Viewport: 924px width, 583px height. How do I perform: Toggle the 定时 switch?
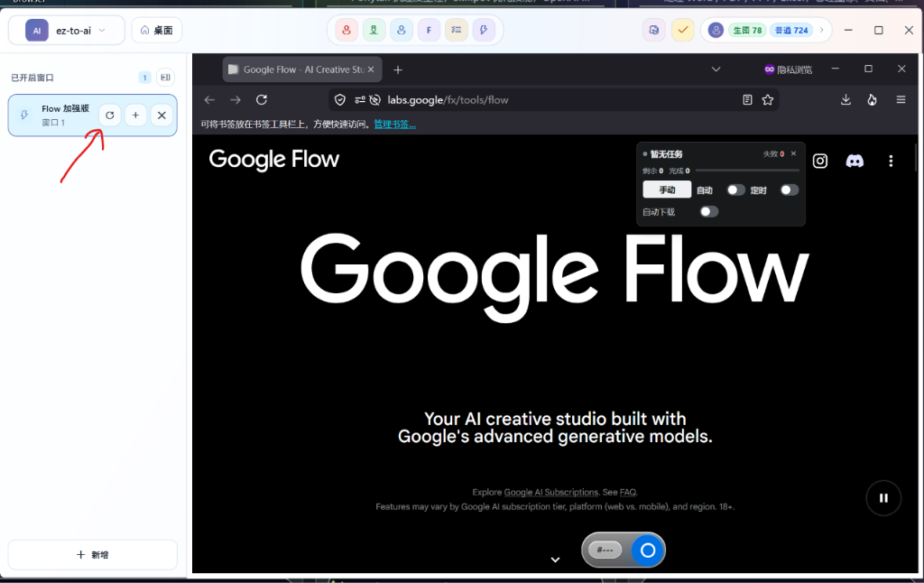click(x=789, y=190)
